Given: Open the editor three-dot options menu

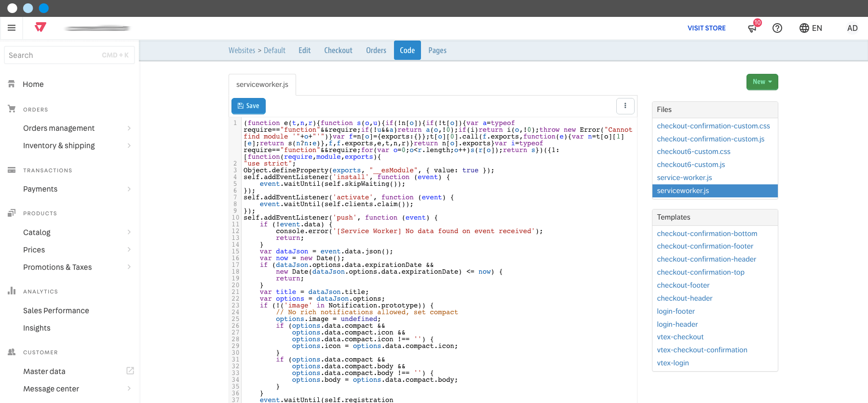Looking at the screenshot, I should (625, 106).
